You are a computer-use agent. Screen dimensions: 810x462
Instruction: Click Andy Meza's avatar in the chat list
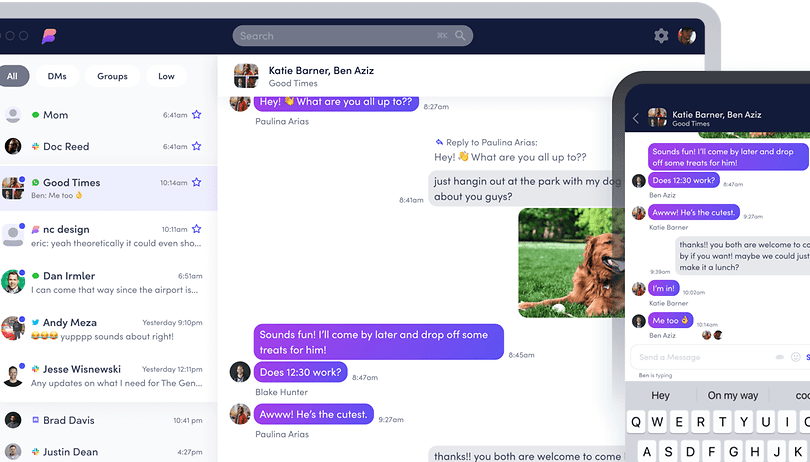(x=13, y=328)
